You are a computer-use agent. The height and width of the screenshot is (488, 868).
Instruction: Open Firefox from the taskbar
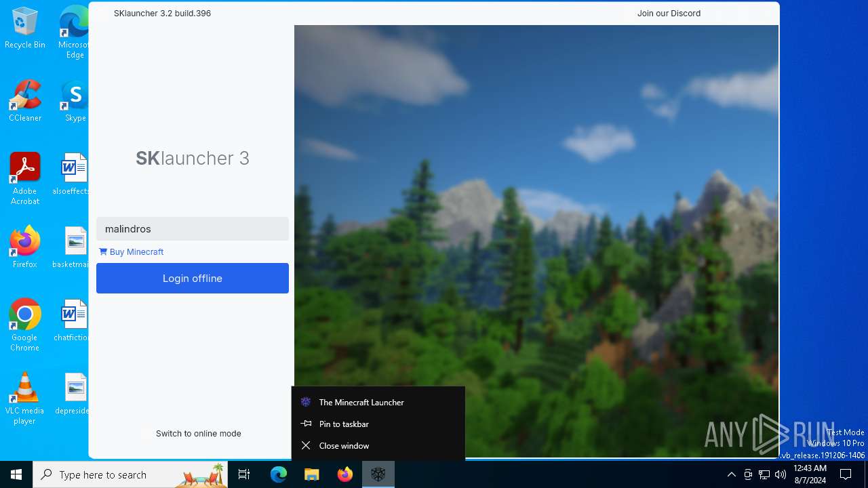point(345,474)
